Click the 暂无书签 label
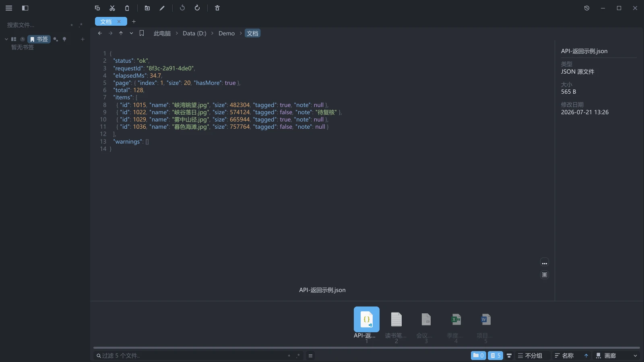This screenshot has width=644, height=362. pyautogui.click(x=23, y=47)
